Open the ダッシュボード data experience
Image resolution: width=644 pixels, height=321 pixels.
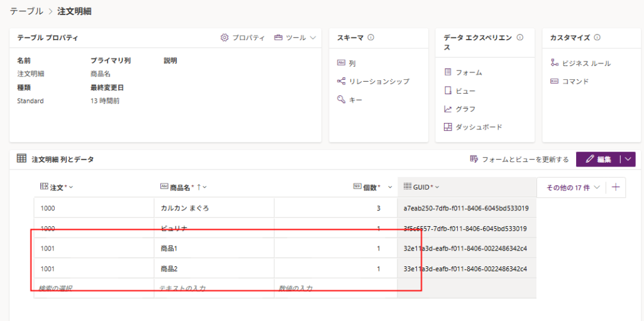pyautogui.click(x=479, y=127)
